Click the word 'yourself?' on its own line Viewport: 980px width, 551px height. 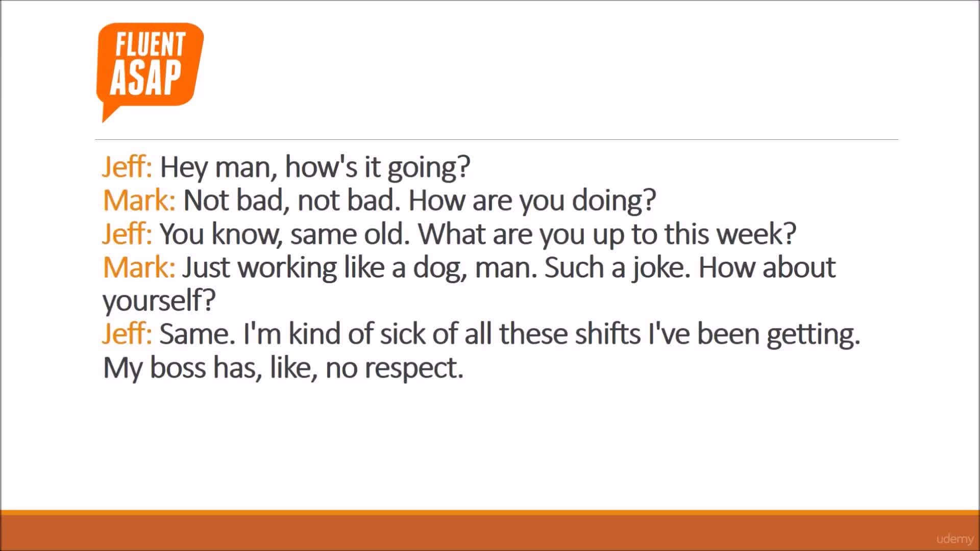[159, 301]
